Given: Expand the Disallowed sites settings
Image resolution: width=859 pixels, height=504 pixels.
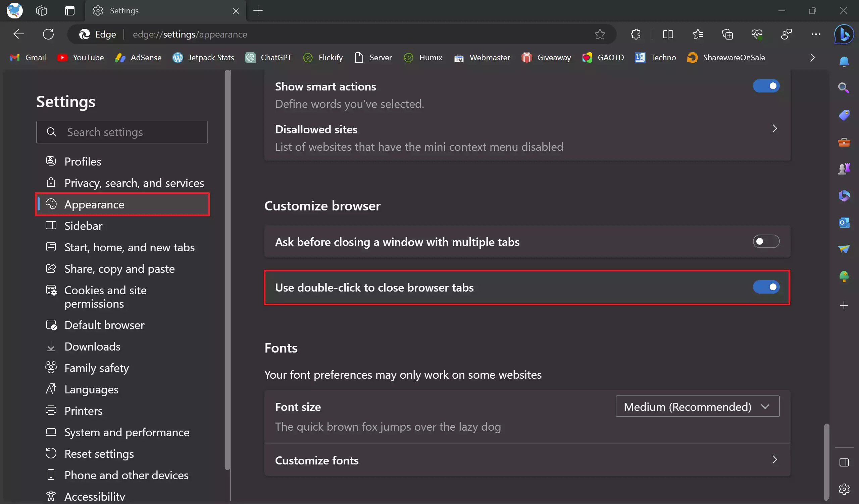Looking at the screenshot, I should tap(774, 129).
